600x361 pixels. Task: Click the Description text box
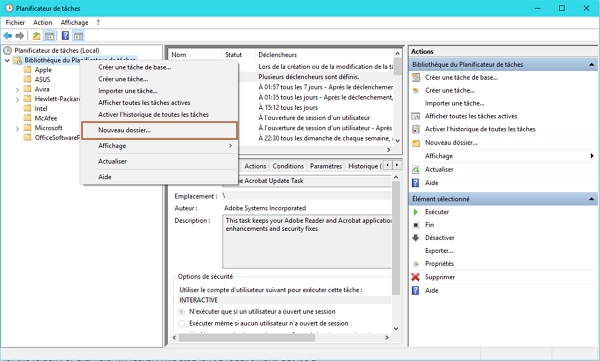coord(307,241)
